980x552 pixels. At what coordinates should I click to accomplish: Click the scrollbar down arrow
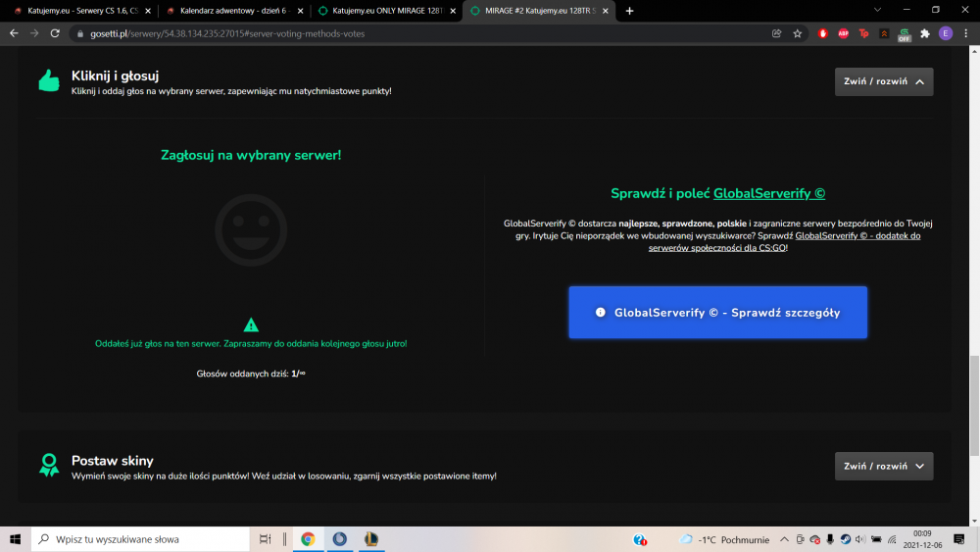(x=974, y=521)
